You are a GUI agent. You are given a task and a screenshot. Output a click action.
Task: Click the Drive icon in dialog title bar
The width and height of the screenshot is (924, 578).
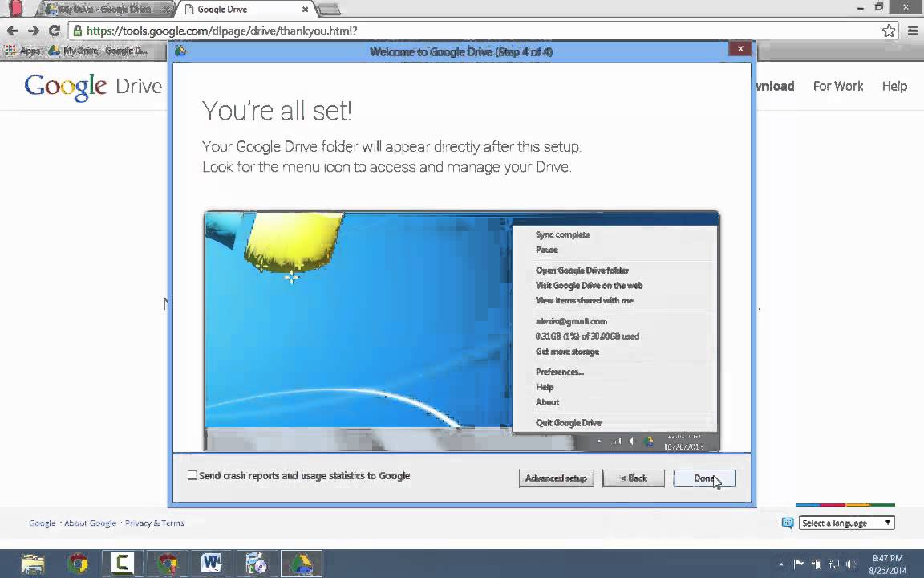tap(181, 51)
